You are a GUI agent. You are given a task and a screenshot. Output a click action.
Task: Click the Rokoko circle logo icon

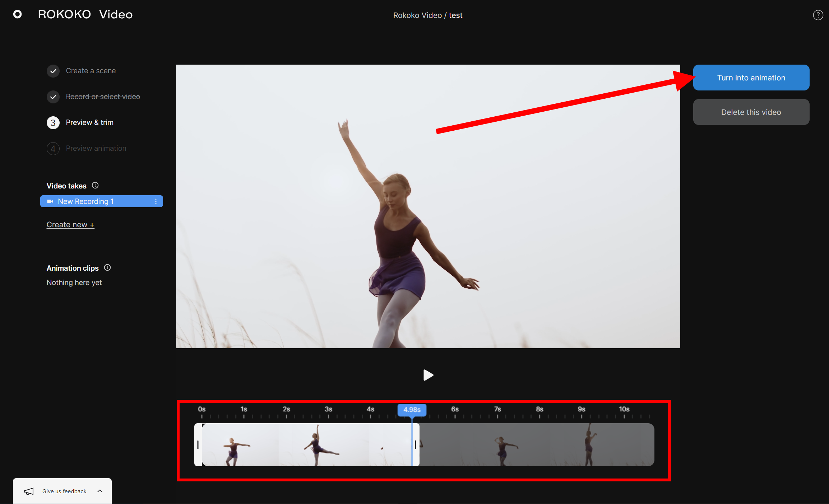17,14
